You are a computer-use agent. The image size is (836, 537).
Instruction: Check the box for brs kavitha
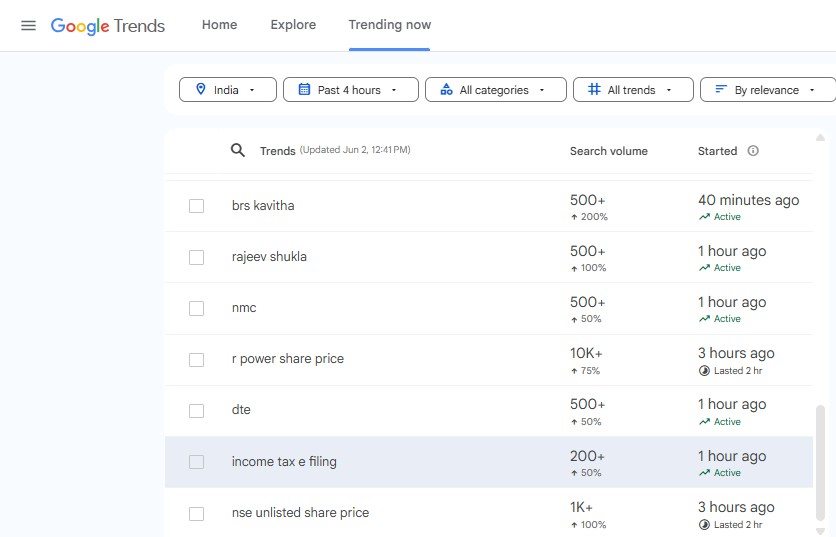click(x=196, y=206)
